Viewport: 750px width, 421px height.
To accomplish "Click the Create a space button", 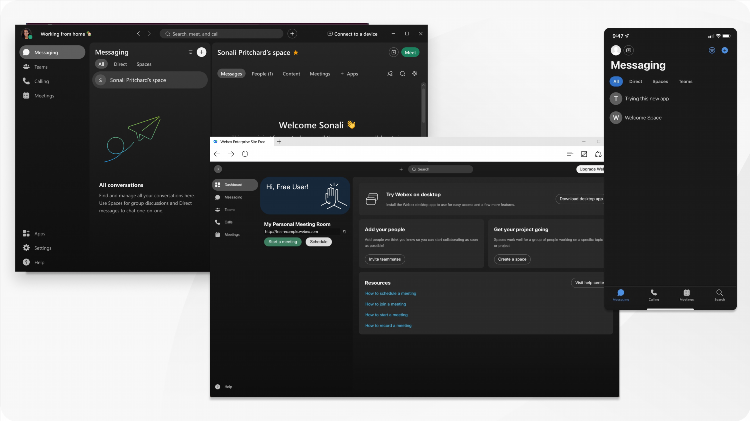I will pos(512,259).
